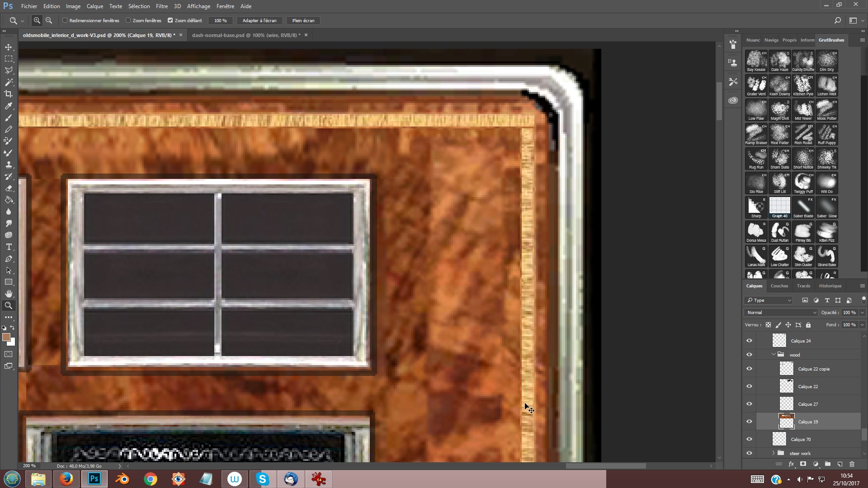The height and width of the screenshot is (488, 868).
Task: Select the Twiggy Puff brush preset
Action: 803,183
